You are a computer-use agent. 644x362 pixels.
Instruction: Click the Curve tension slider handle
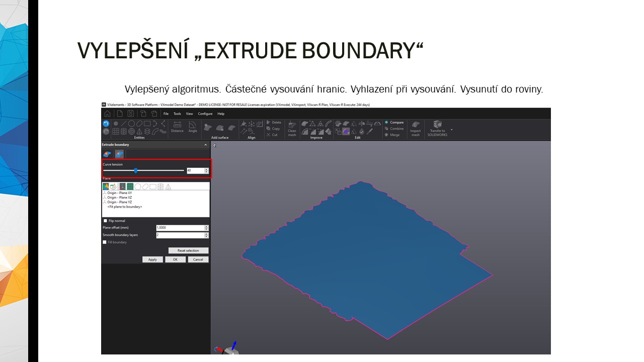click(136, 170)
